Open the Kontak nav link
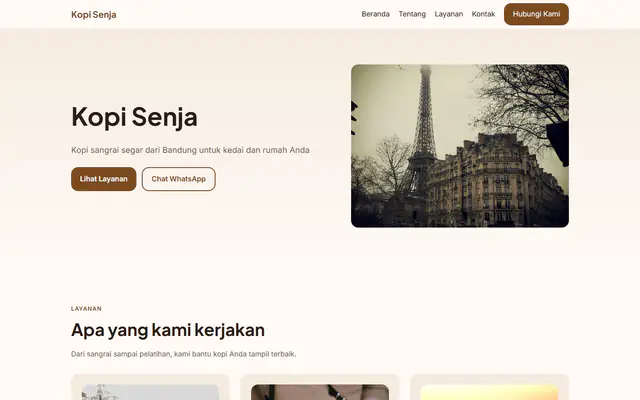The image size is (640, 400). point(483,14)
